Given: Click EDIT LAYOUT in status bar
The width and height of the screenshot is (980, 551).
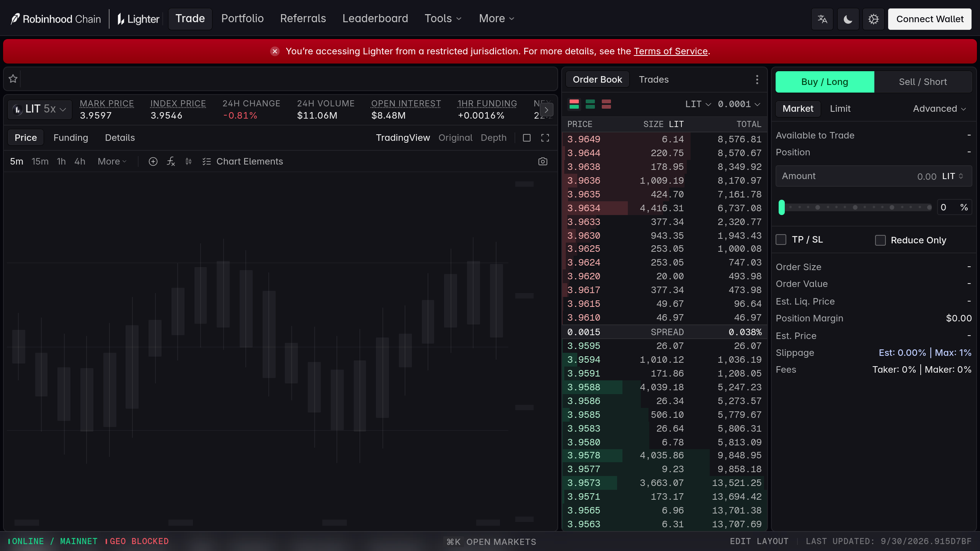Looking at the screenshot, I should tap(759, 541).
